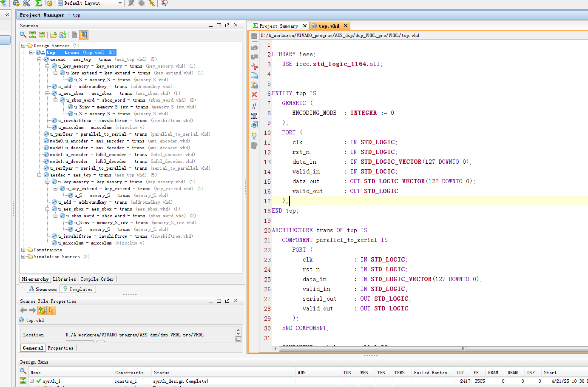Collapse the aesenc - aes_top node
This screenshot has height=387, width=588.
[x=40, y=59]
